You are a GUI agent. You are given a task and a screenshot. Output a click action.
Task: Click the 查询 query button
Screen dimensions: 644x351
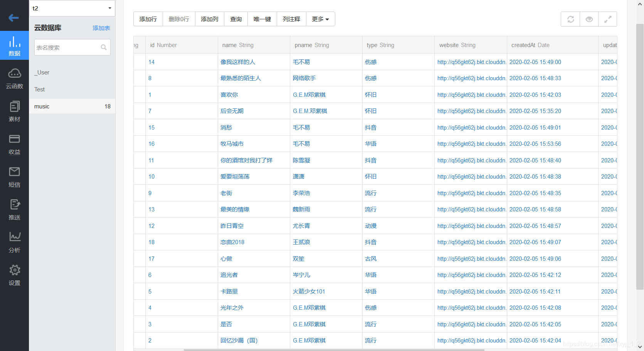click(236, 19)
